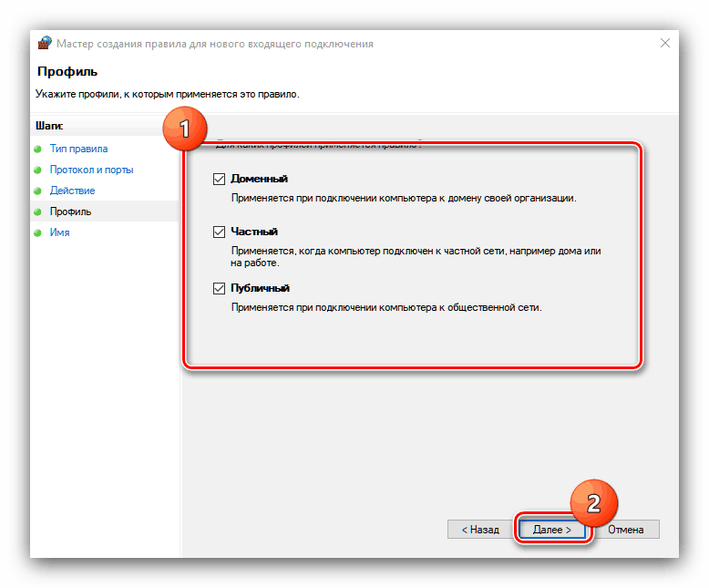The width and height of the screenshot is (709, 588).
Task: Go to the Тип правила step
Action: (78, 149)
